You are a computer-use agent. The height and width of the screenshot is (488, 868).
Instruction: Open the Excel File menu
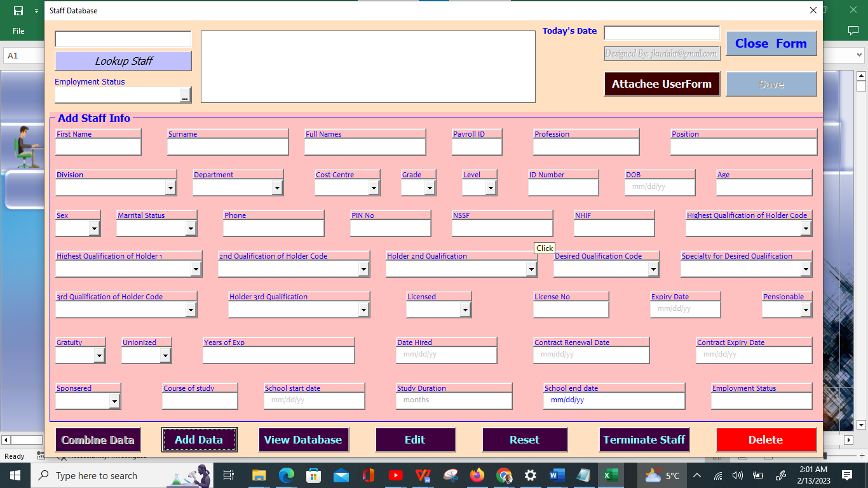point(18,30)
